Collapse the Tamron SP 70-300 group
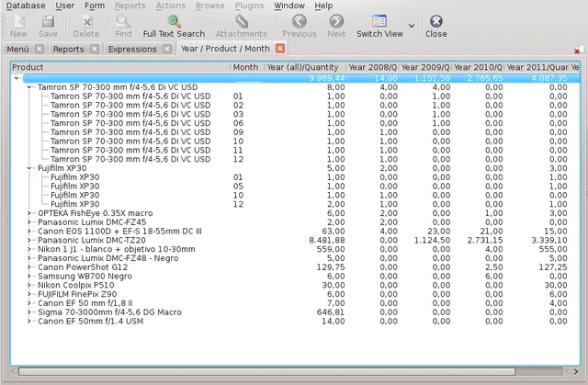The height and width of the screenshot is (385, 588). pos(29,87)
